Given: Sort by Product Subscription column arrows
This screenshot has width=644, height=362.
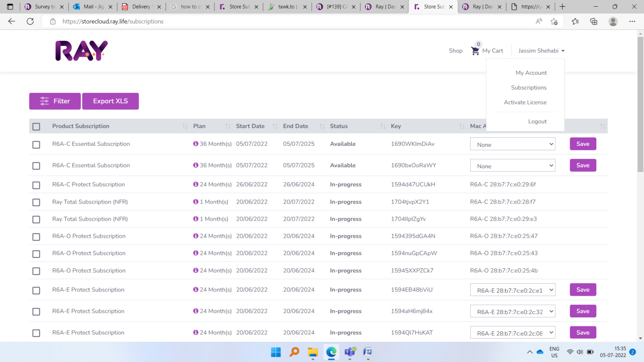Looking at the screenshot, I should pos(185,127).
